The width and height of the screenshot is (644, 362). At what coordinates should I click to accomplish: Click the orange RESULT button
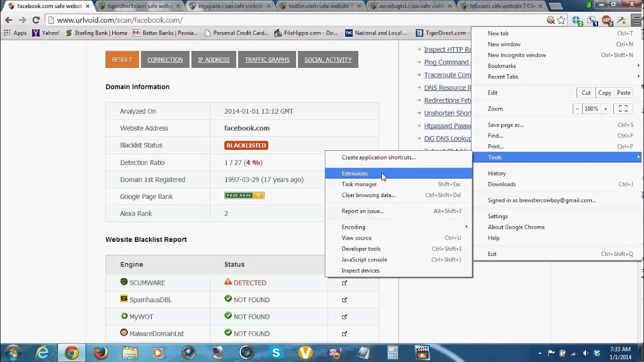122,59
